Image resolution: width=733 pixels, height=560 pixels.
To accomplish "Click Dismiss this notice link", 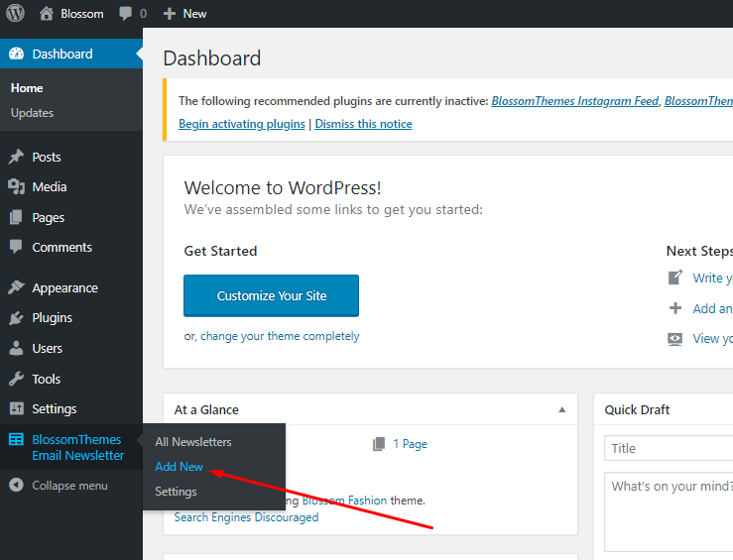I will tap(363, 124).
